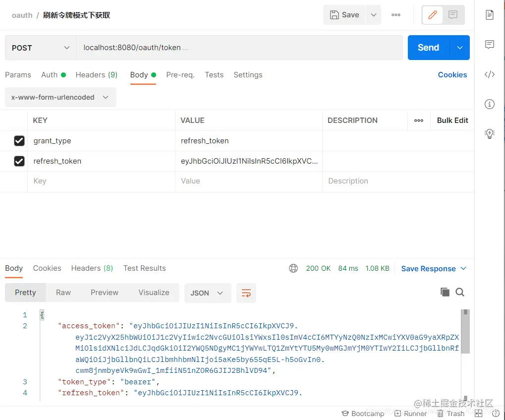The width and height of the screenshot is (505, 420).
Task: Select the POST method dropdown
Action: point(41,48)
